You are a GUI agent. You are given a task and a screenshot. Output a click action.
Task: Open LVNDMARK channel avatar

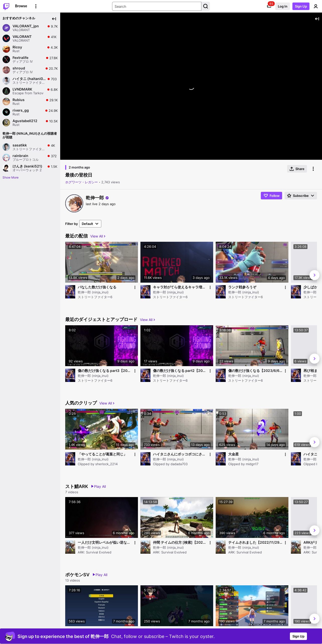(x=6, y=91)
